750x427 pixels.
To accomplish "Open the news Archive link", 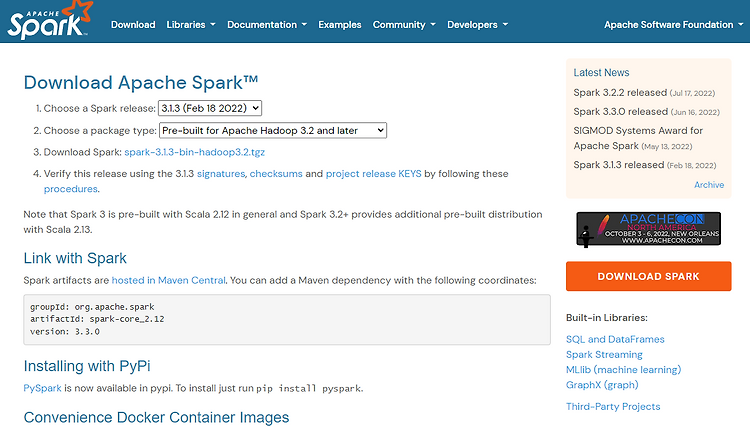I will point(709,185).
